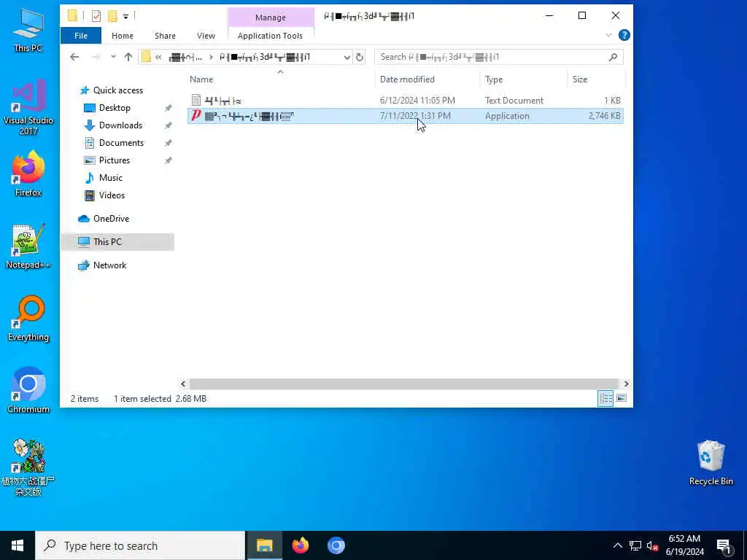Open the View ribbon tab
The width and height of the screenshot is (747, 560).
point(206,36)
